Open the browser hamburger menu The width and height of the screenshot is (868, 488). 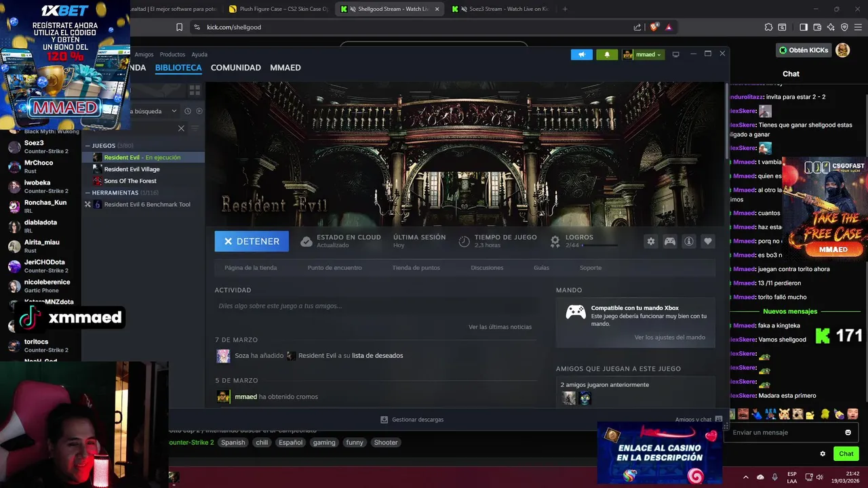[858, 27]
